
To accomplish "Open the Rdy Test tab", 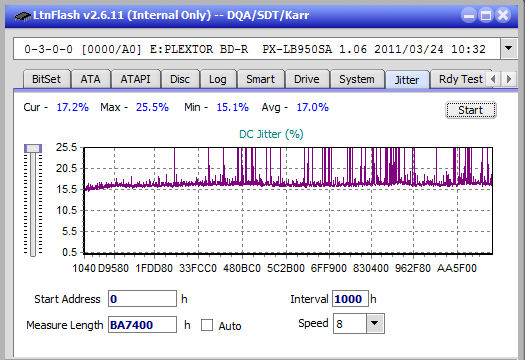I will (x=460, y=79).
